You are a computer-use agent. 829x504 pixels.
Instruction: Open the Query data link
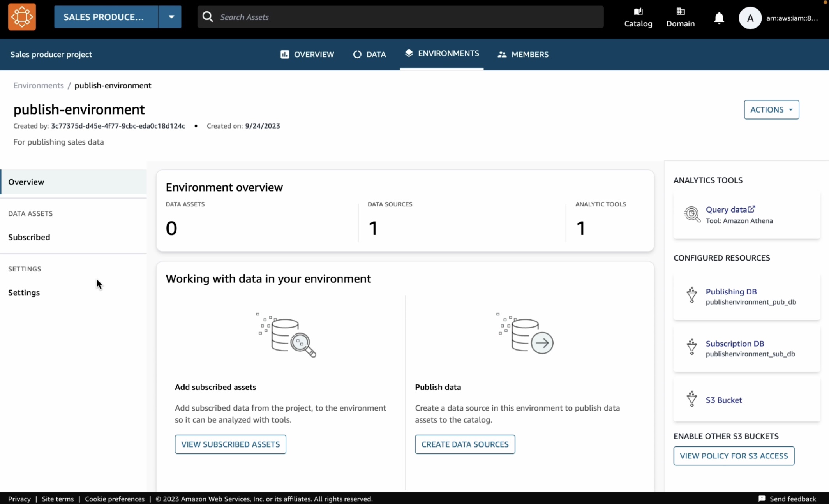726,209
